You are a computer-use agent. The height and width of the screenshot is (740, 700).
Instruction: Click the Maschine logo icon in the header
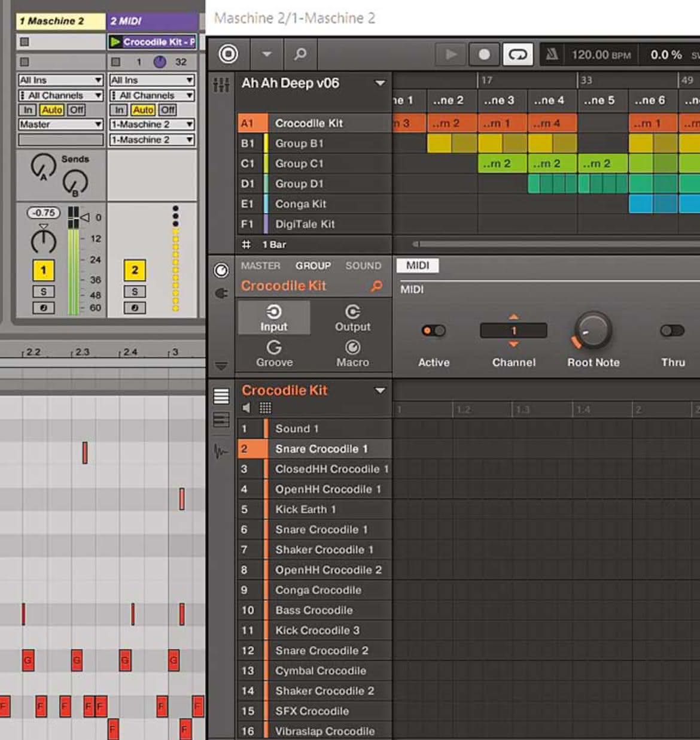228,54
